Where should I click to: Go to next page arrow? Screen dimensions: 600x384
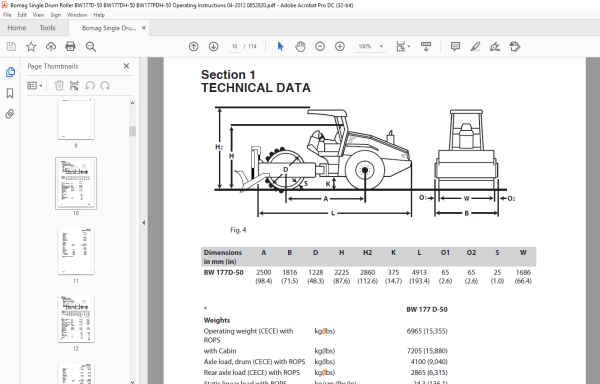click(x=214, y=47)
